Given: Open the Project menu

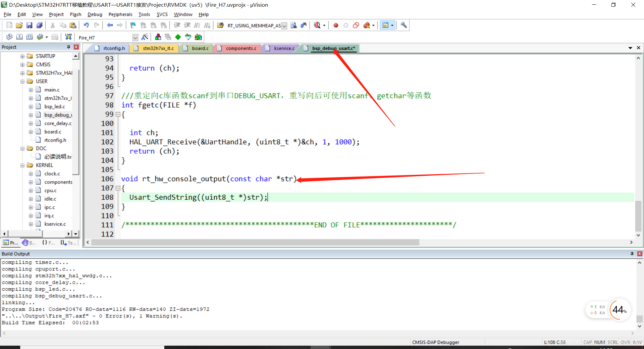Looking at the screenshot, I should pyautogui.click(x=56, y=14).
